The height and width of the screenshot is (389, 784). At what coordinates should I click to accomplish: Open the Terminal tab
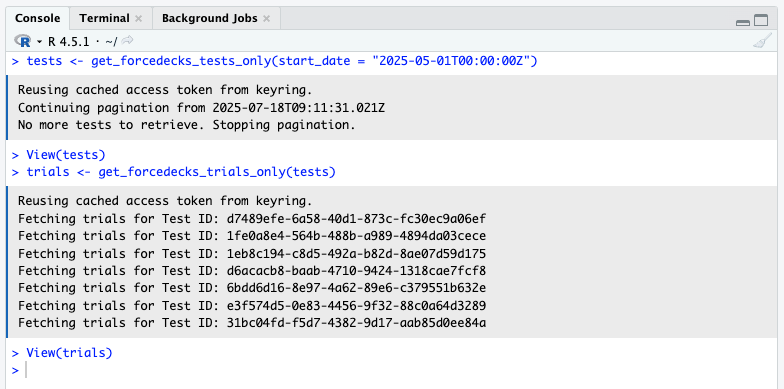pyautogui.click(x=104, y=18)
